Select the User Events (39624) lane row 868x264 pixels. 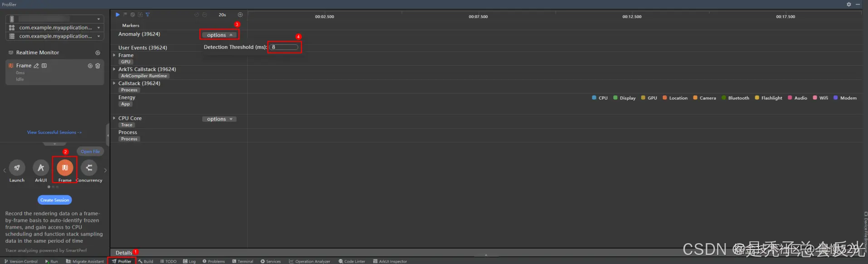click(x=143, y=48)
